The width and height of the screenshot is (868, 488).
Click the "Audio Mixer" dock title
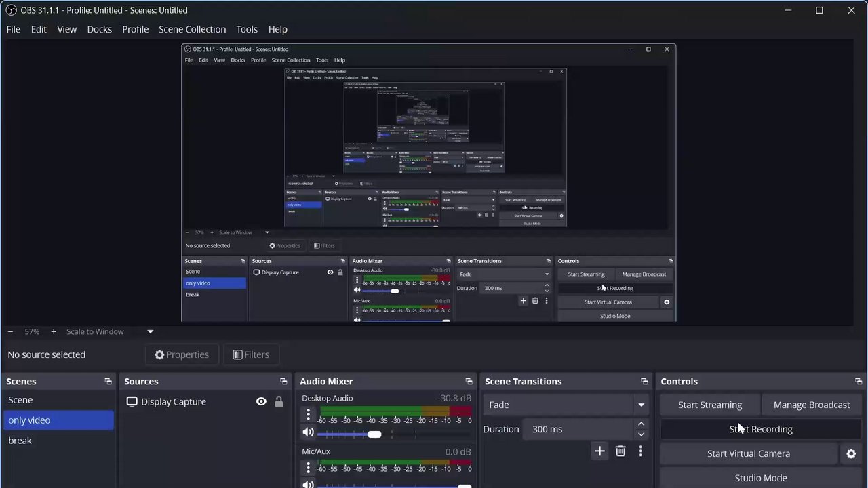click(x=326, y=382)
